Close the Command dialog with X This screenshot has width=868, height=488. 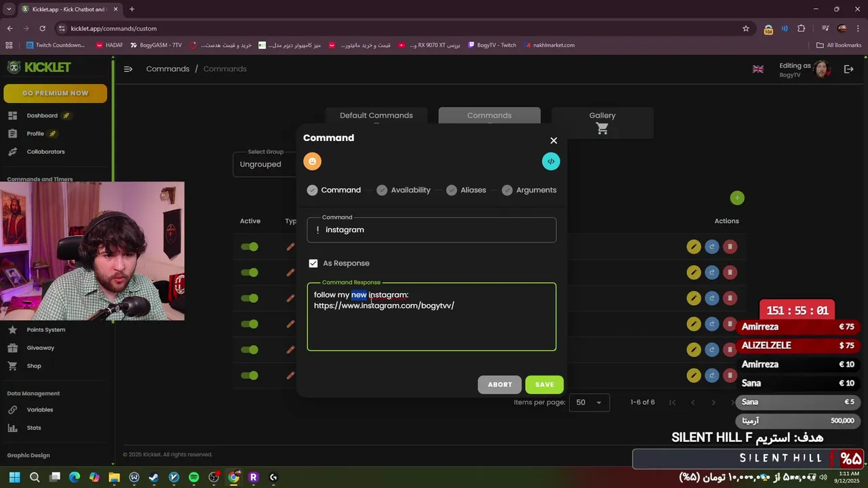tap(553, 140)
